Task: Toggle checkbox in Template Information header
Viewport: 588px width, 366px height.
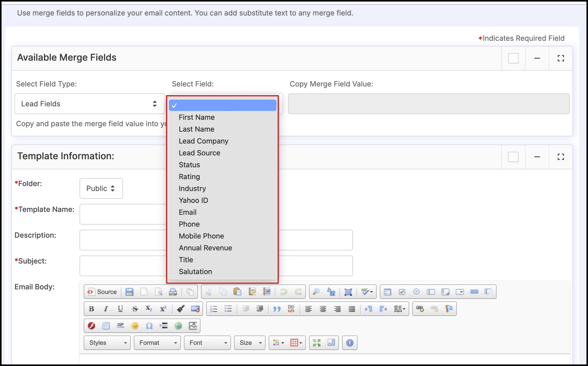Action: pos(513,157)
